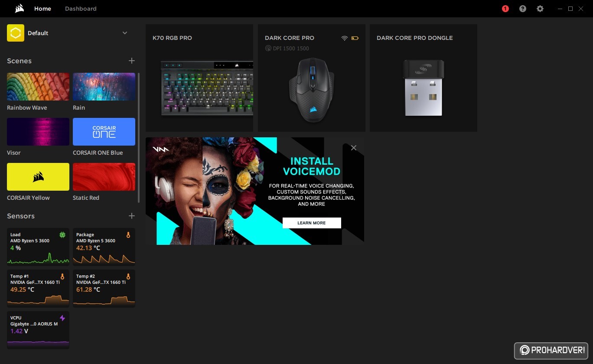Open the help question mark icon

click(x=523, y=9)
